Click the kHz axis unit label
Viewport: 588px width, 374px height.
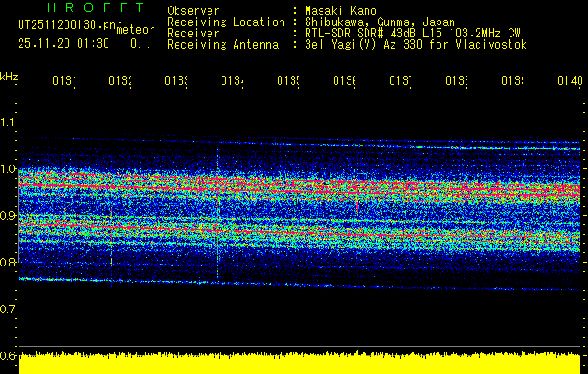tap(9, 77)
